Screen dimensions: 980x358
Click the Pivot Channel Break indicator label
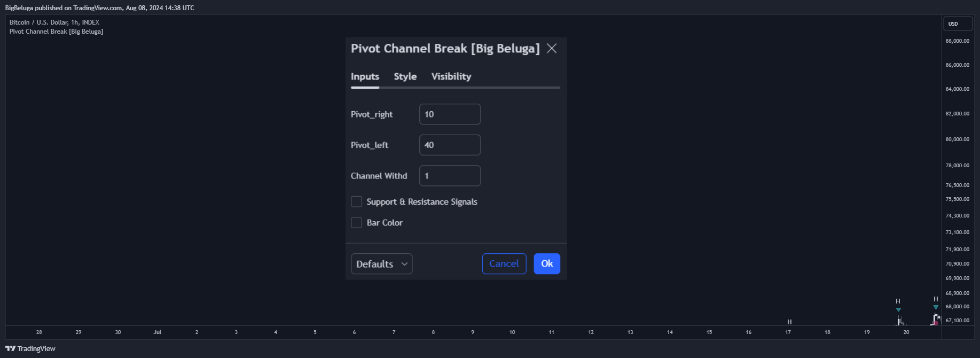click(56, 32)
